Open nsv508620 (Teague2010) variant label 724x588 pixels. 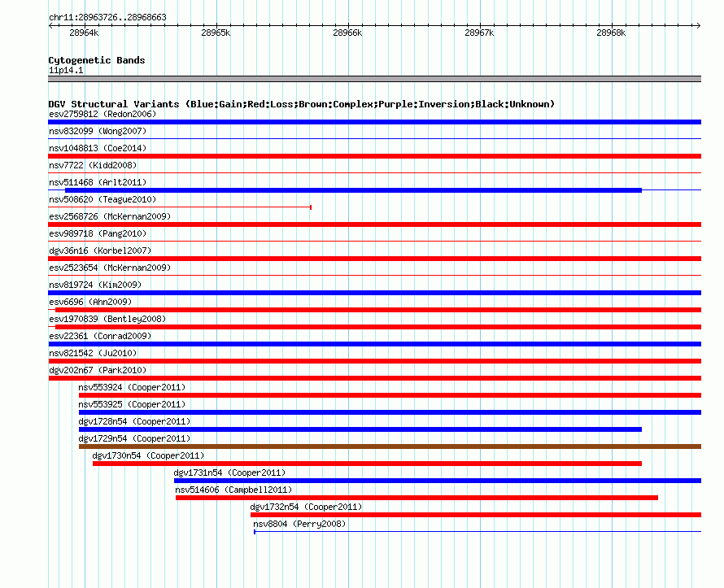(102, 199)
